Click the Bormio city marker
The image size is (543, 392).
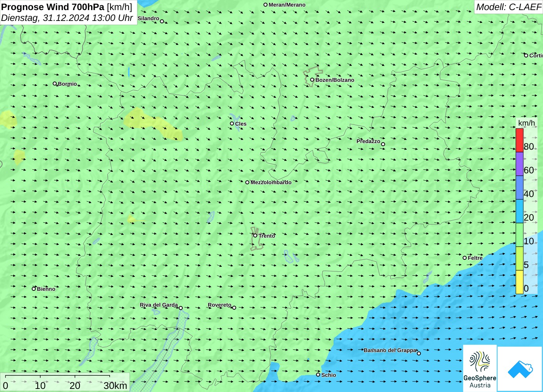pyautogui.click(x=55, y=83)
